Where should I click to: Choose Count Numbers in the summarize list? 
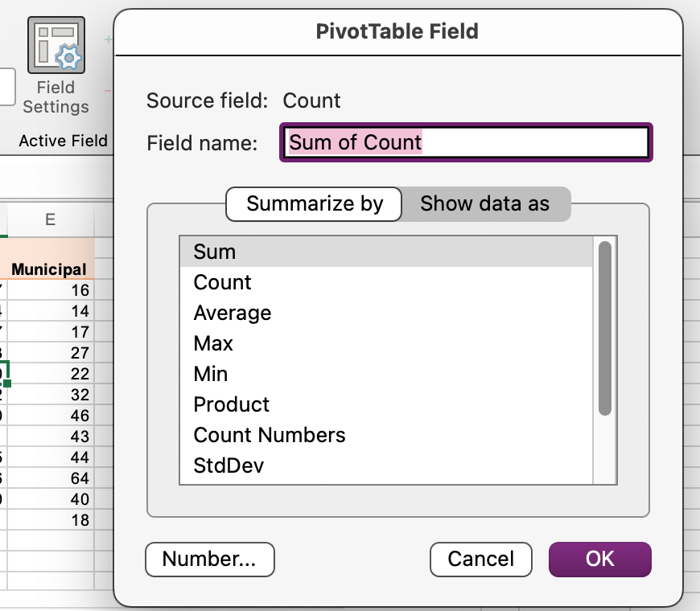[x=386, y=435]
